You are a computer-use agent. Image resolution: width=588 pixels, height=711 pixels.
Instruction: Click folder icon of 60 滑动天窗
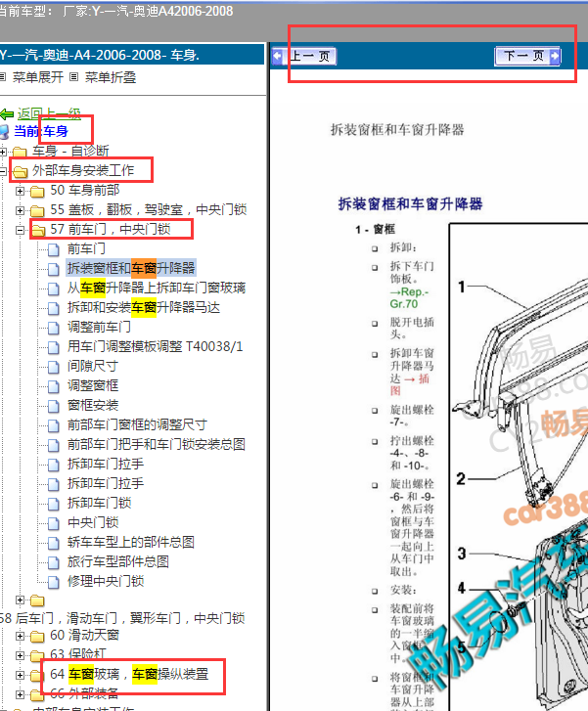(x=37, y=636)
